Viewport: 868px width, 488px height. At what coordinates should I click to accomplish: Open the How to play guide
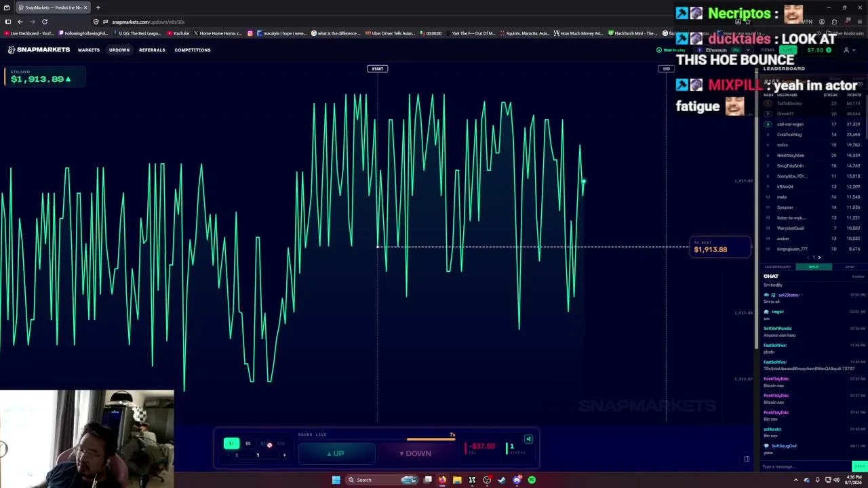[671, 50]
